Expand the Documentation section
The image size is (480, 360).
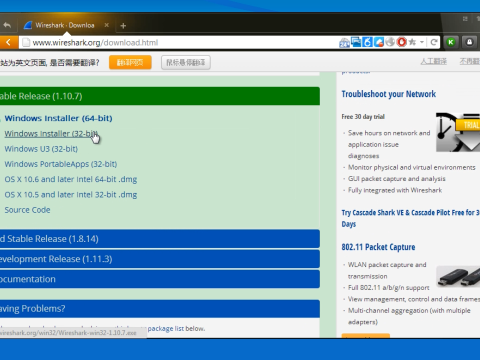point(159,279)
